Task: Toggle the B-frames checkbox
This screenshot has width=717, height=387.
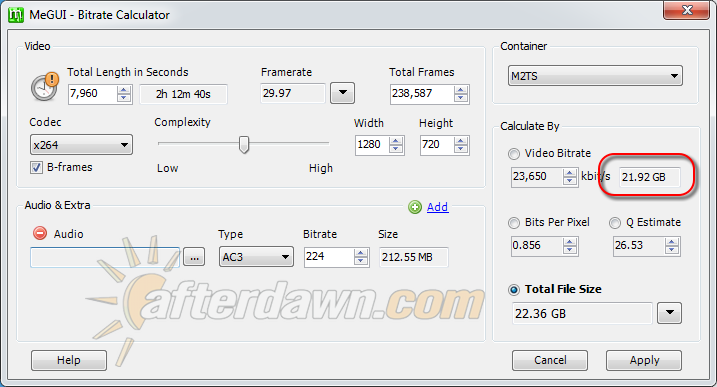Action: point(36,167)
